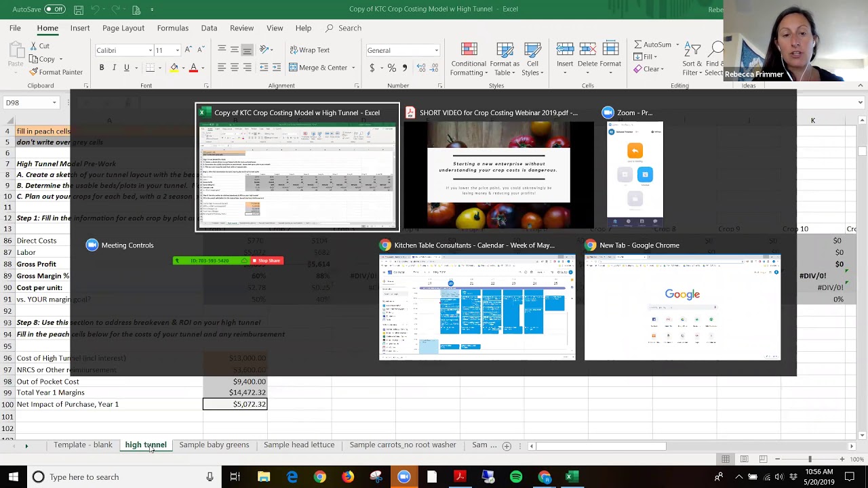Adjust the zoom level slider
The image size is (868, 488).
pos(810,460)
